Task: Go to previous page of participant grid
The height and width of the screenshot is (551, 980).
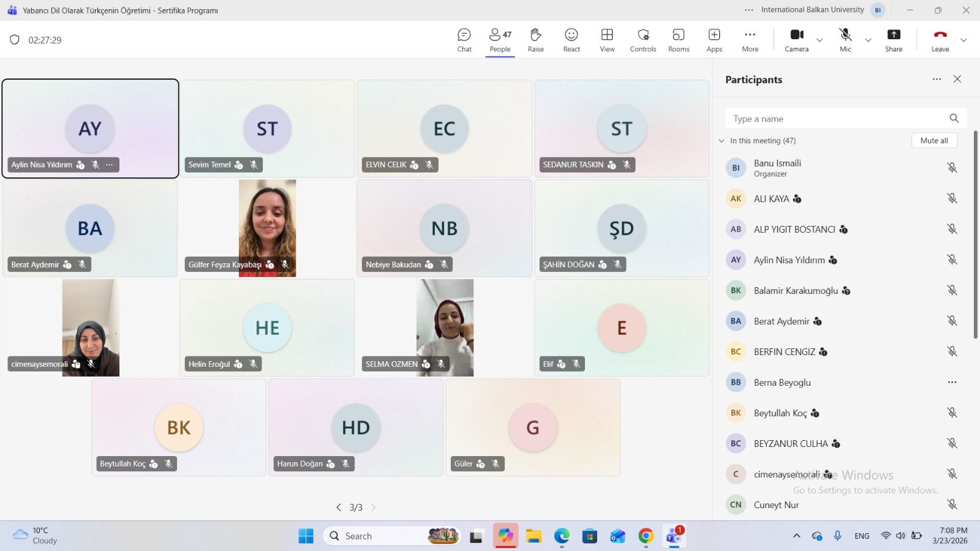Action: tap(339, 508)
